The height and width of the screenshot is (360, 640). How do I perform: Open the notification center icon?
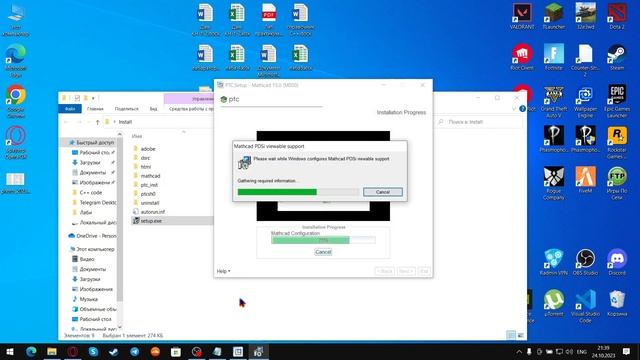point(626,351)
